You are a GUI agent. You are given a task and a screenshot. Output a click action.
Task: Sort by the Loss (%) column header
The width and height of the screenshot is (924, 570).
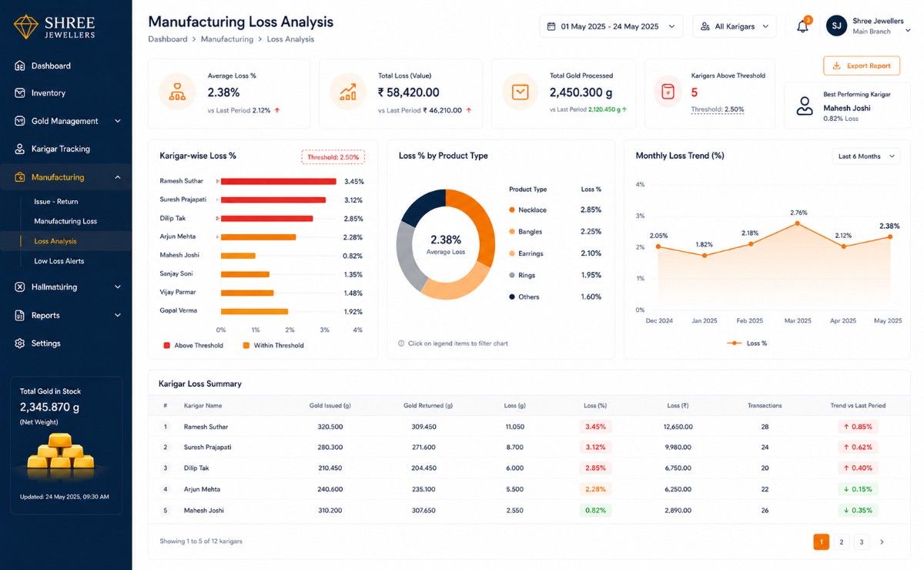[595, 405]
